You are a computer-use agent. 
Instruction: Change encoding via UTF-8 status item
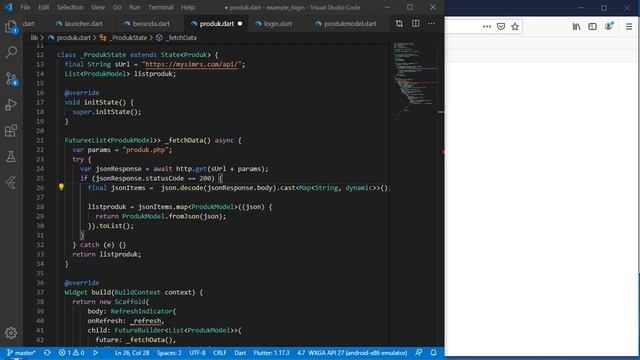tap(198, 353)
